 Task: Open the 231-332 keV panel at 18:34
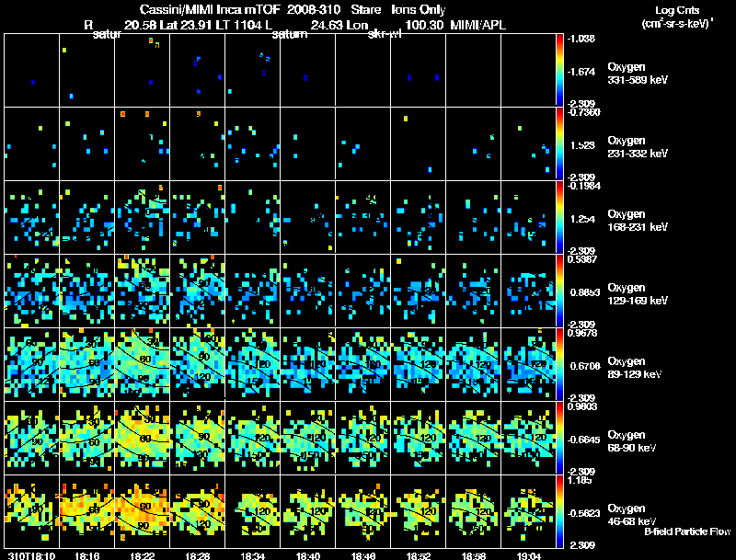point(252,143)
